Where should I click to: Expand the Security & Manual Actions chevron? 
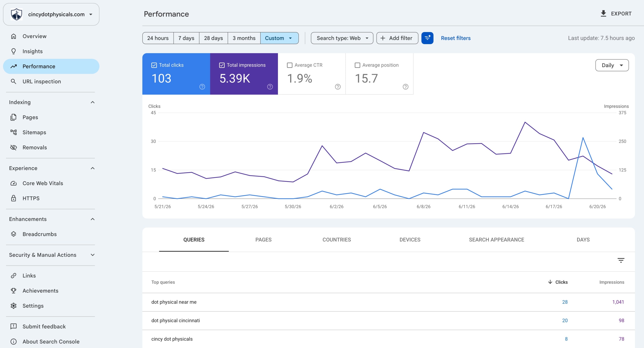coord(93,255)
